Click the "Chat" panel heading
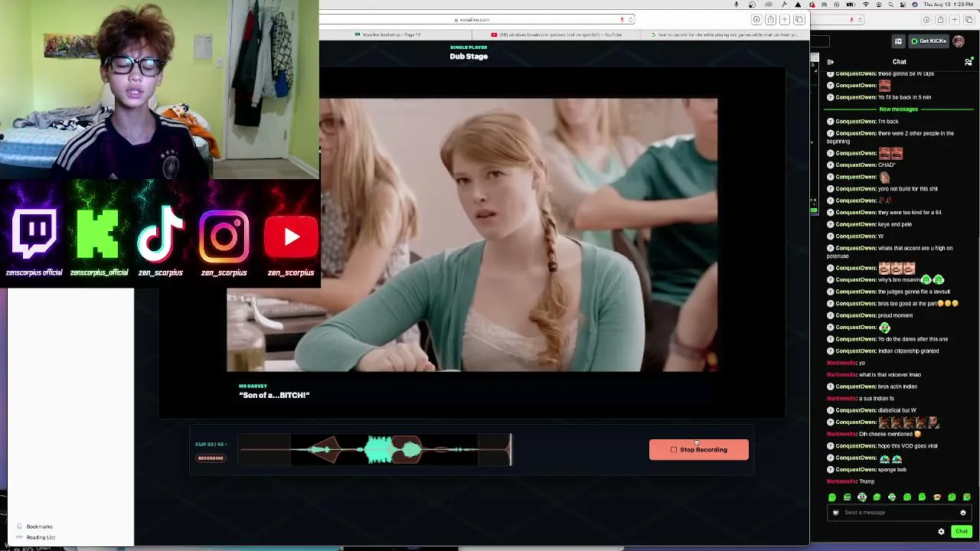This screenshot has height=551, width=980. click(x=899, y=62)
